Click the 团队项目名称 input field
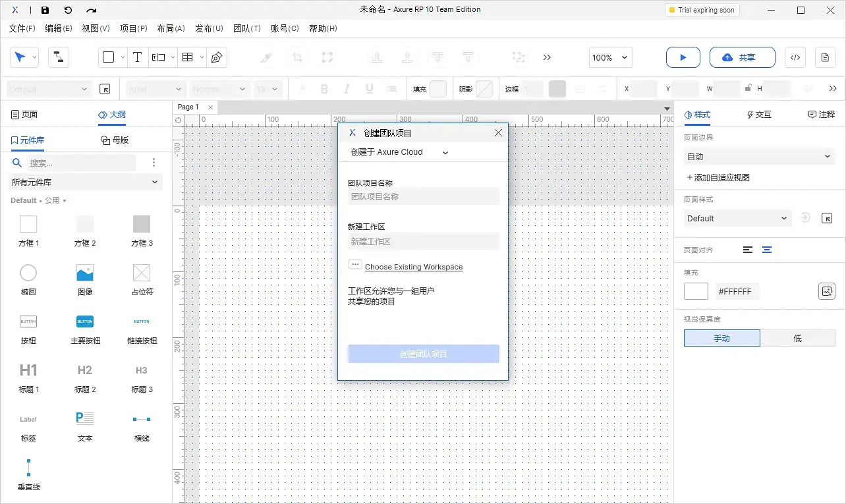 click(423, 196)
